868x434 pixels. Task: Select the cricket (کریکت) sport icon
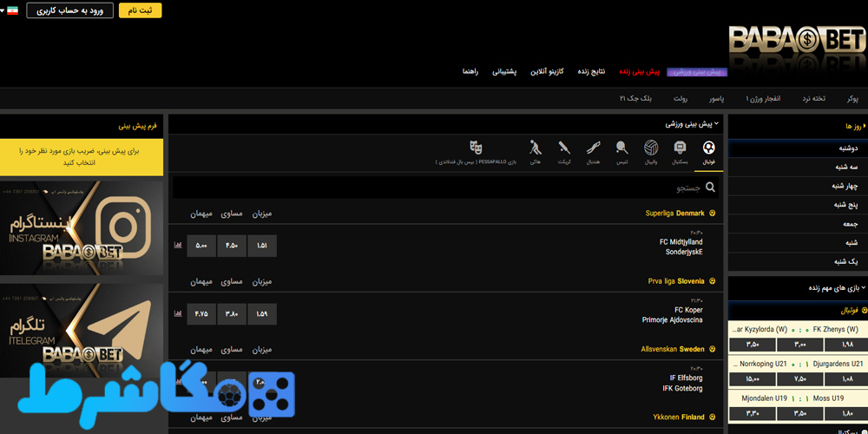pyautogui.click(x=564, y=148)
